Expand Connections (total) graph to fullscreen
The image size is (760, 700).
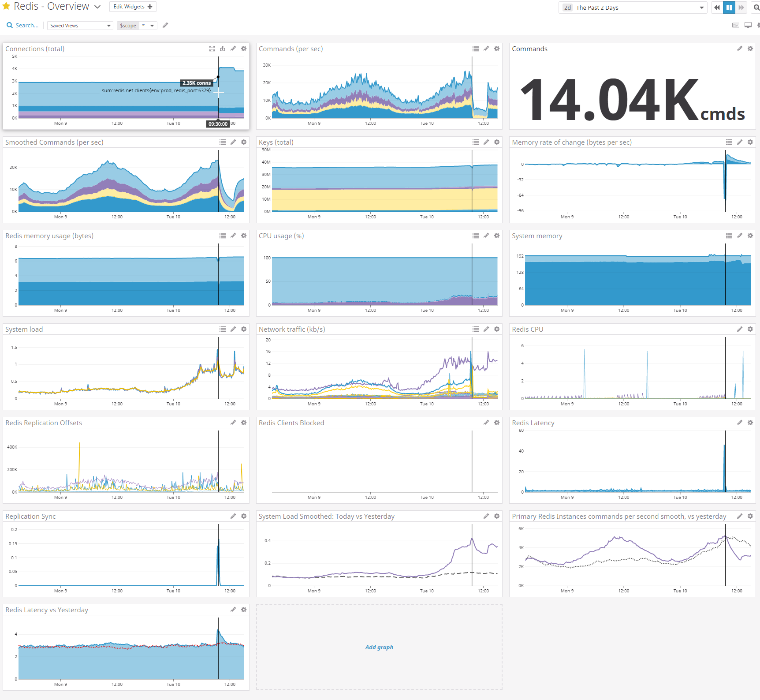[212, 49]
